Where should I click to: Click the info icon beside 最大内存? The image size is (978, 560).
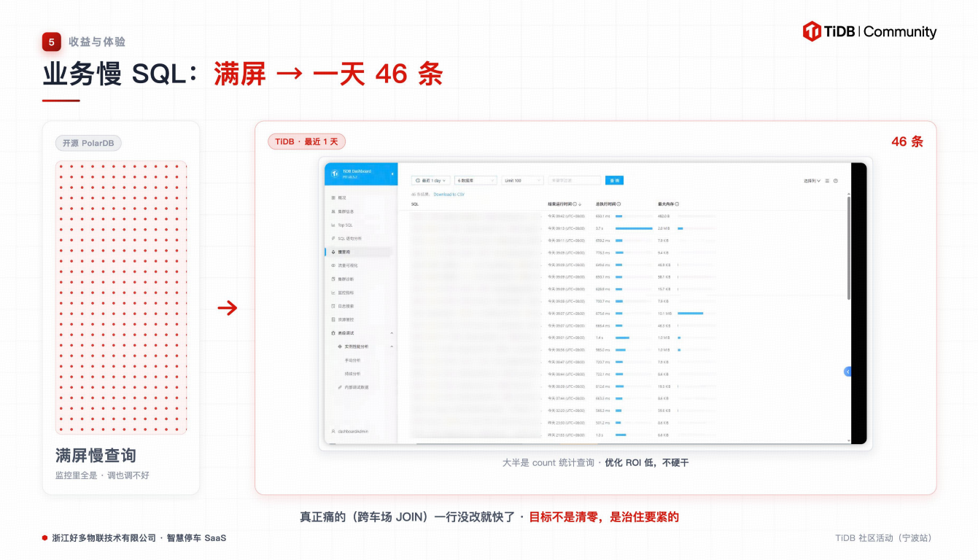tap(677, 204)
